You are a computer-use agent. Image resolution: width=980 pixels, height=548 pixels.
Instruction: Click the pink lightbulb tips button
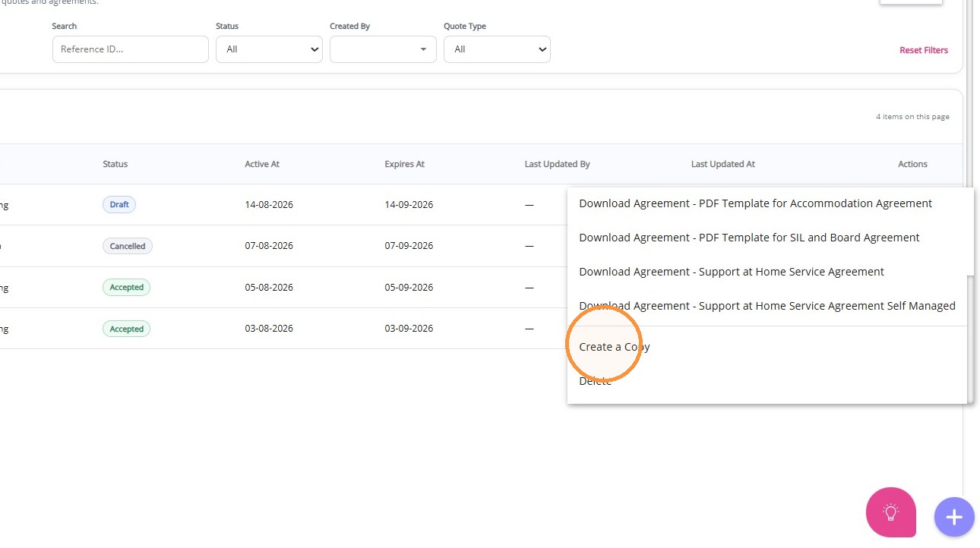coord(891,512)
